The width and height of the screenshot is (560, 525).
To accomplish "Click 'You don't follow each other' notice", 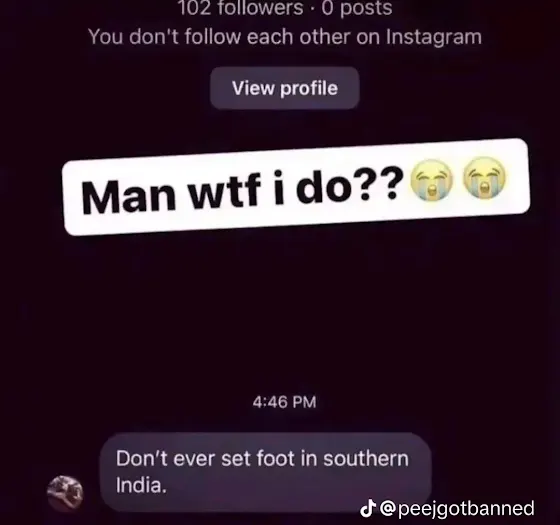I will 285,37.
